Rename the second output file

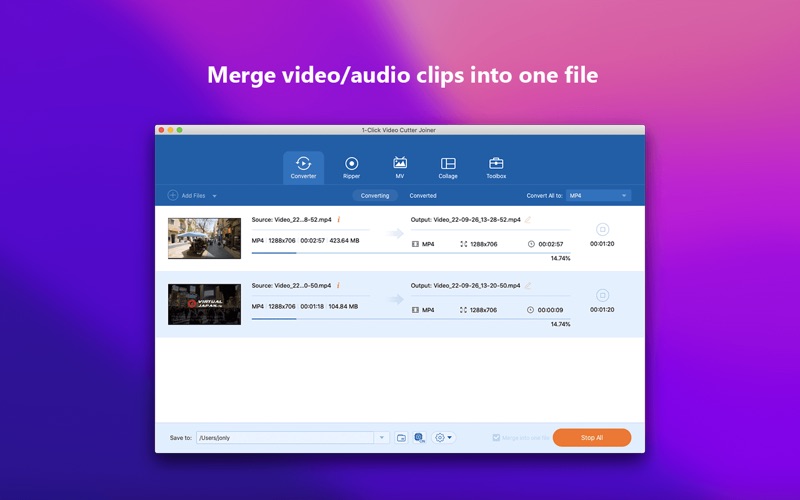[528, 285]
